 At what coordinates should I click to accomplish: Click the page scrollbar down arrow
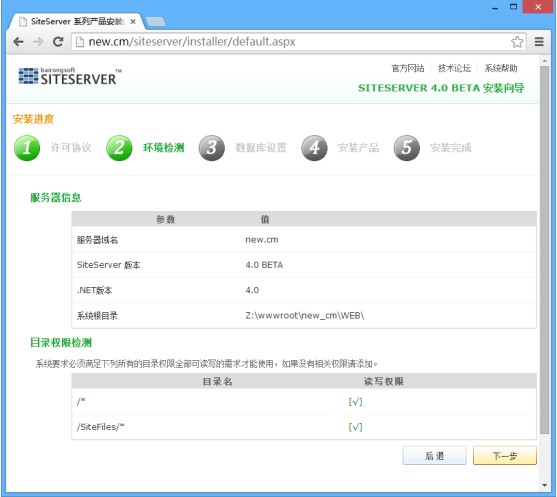[x=544, y=485]
